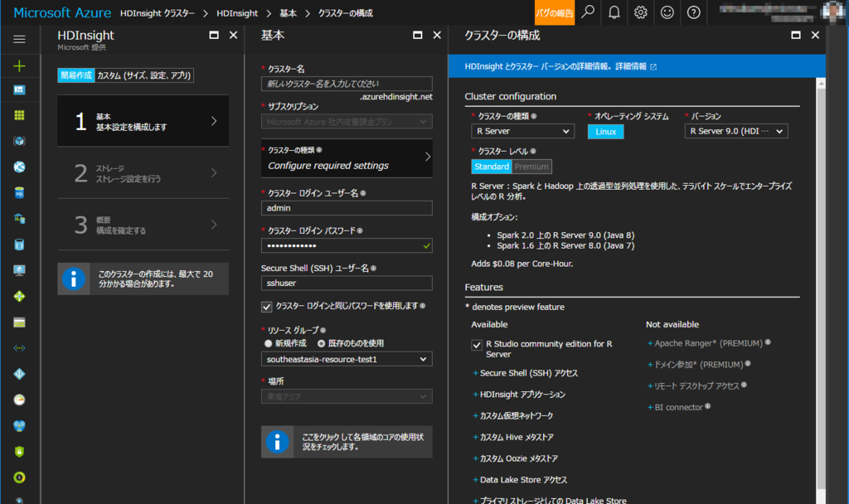Open step 3 概要 confirmation
849x504 pixels.
point(143,225)
